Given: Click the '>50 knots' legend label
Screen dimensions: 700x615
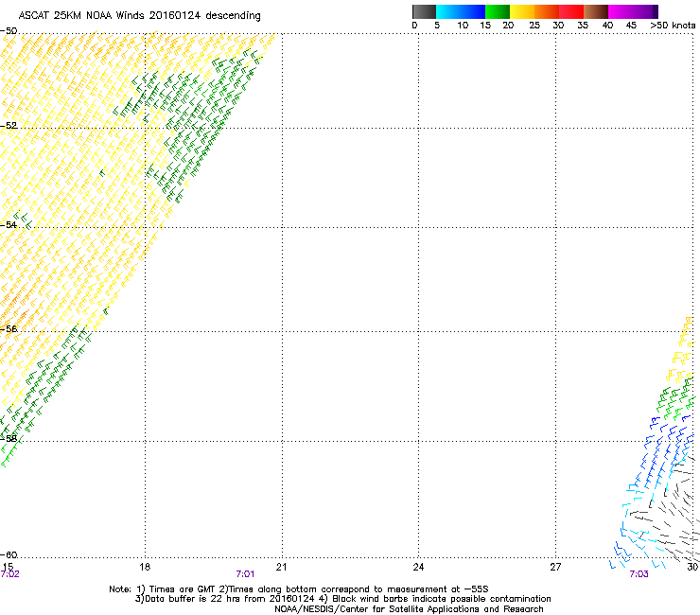Looking at the screenshot, I should [x=673, y=26].
